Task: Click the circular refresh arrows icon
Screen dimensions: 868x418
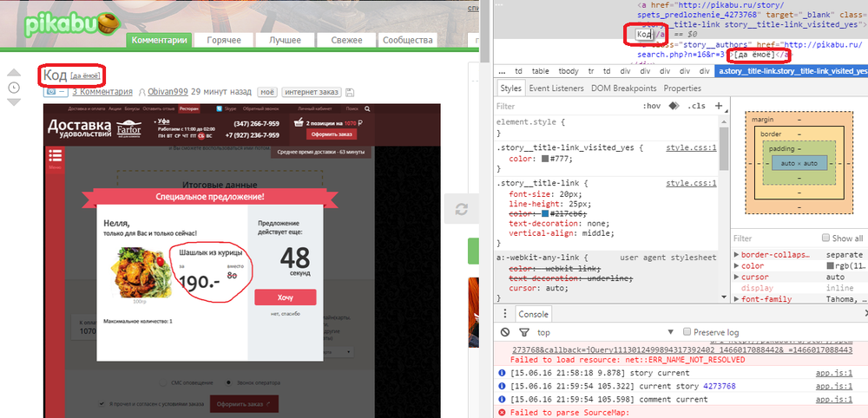Action: 462,209
